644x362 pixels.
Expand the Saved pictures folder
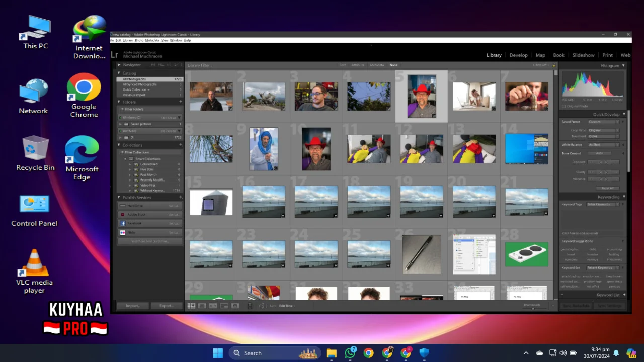click(120, 124)
